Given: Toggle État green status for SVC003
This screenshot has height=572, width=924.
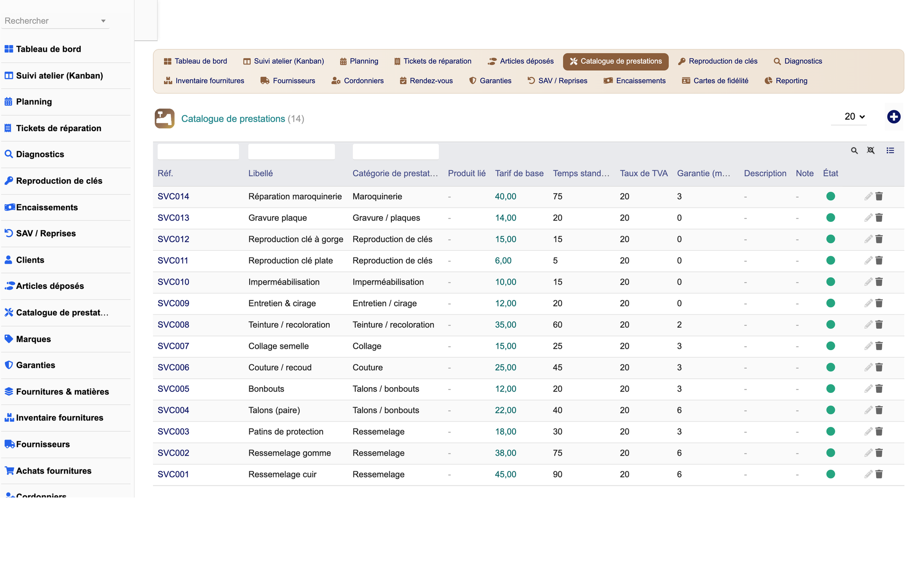Looking at the screenshot, I should (x=830, y=431).
